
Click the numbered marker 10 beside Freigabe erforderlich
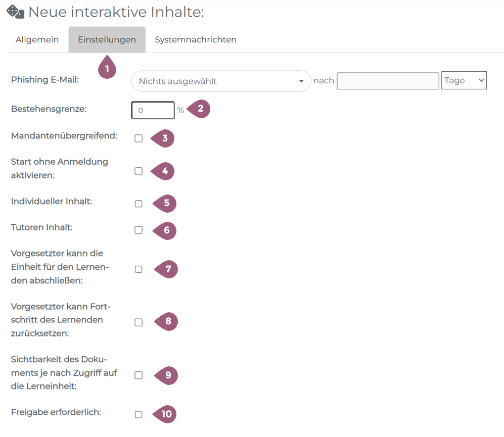167,414
